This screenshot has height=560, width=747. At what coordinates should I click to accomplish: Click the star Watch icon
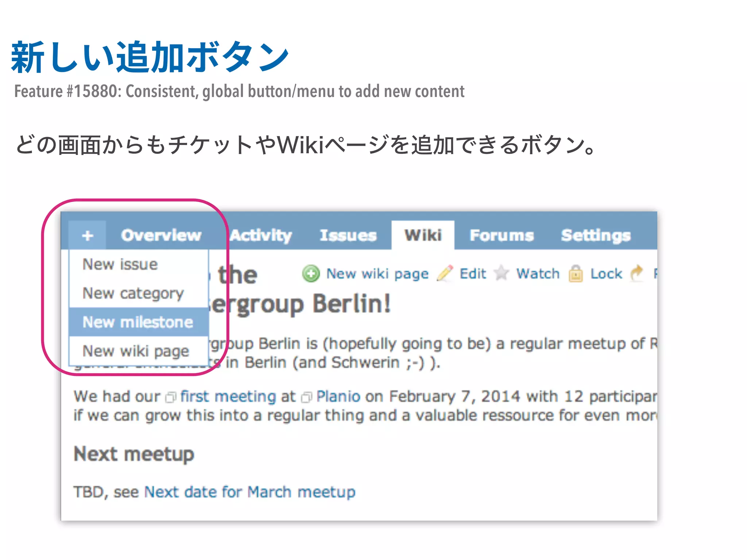[502, 273]
